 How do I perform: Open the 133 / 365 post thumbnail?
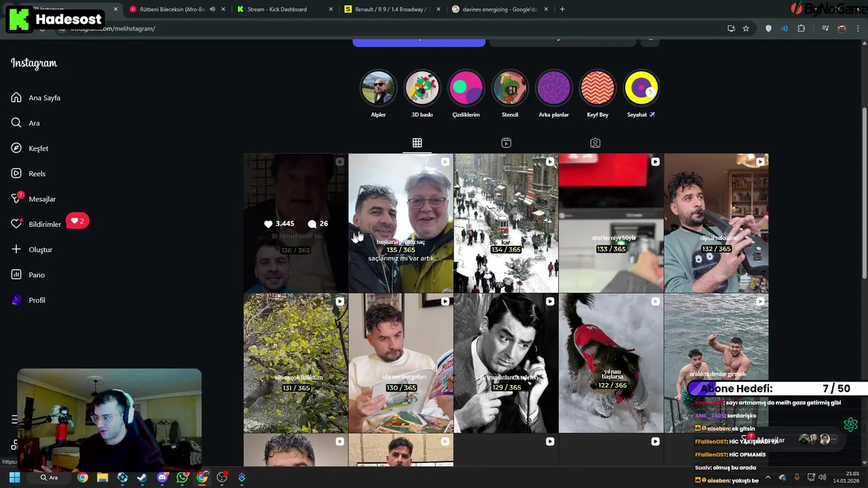pyautogui.click(x=611, y=223)
